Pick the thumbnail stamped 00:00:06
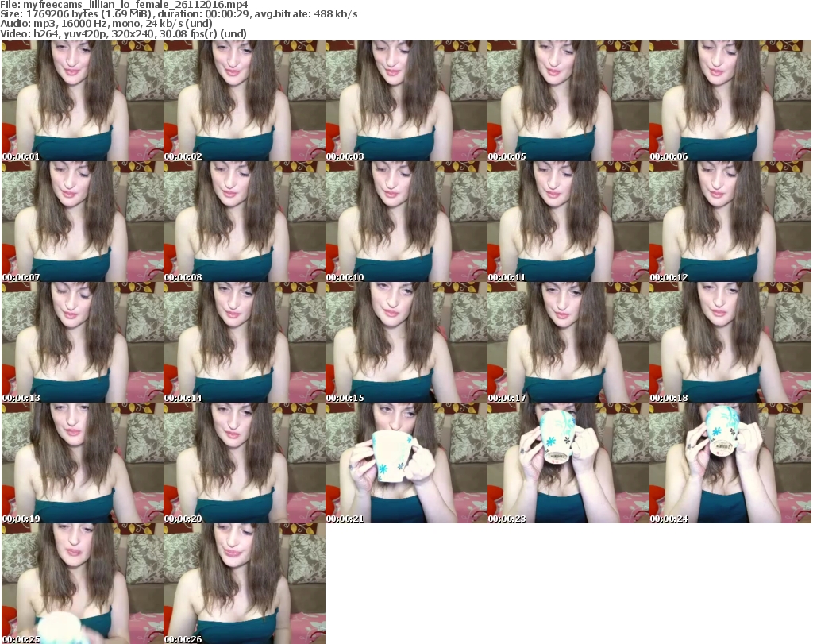The width and height of the screenshot is (813, 644). 730,101
